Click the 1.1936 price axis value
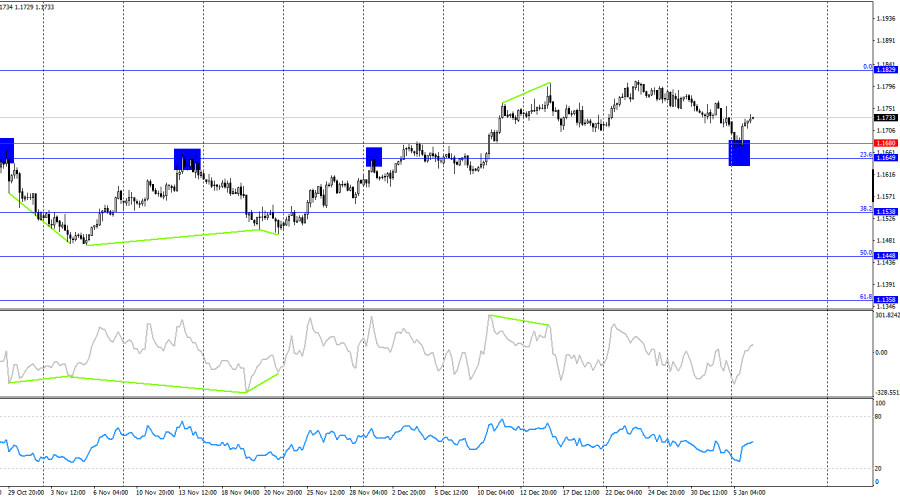This screenshot has width=900, height=500. (x=886, y=19)
